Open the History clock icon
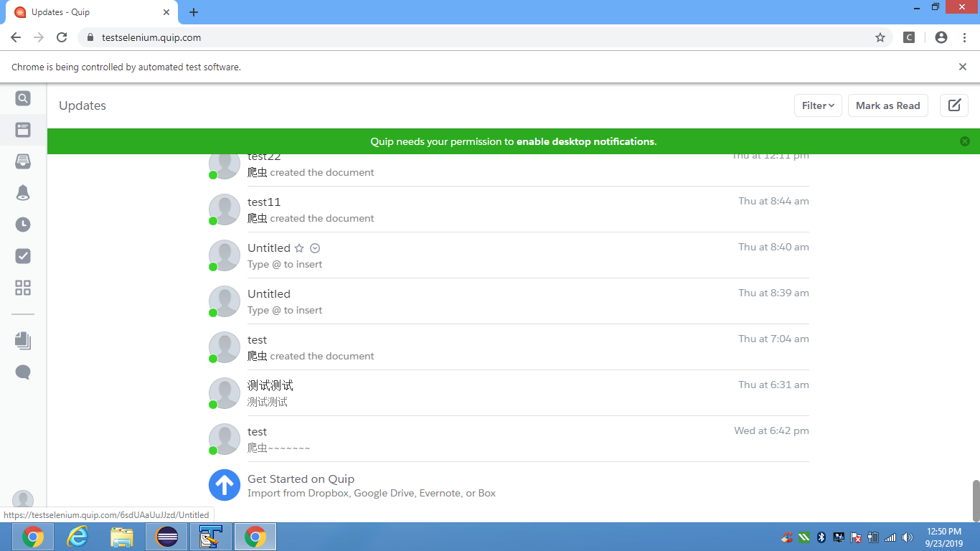 (23, 225)
